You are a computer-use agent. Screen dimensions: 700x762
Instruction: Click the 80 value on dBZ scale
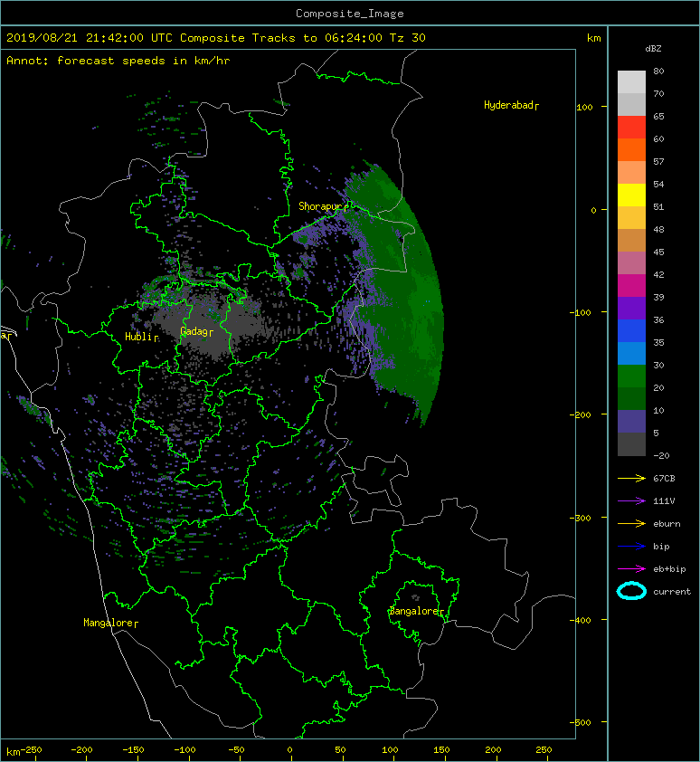point(658,71)
